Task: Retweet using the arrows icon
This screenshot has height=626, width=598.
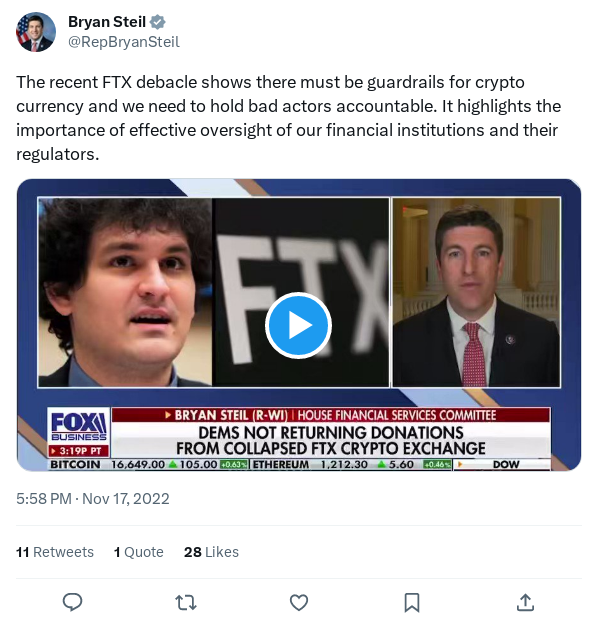Action: click(186, 602)
